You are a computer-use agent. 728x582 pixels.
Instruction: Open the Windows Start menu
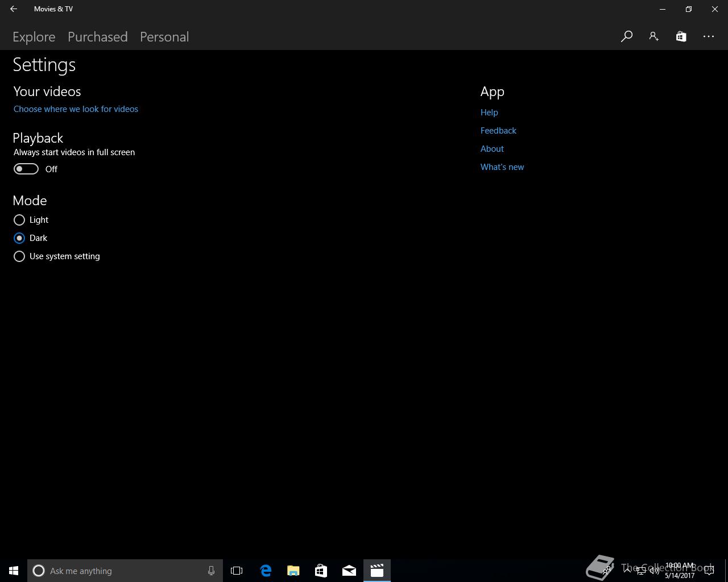14,571
